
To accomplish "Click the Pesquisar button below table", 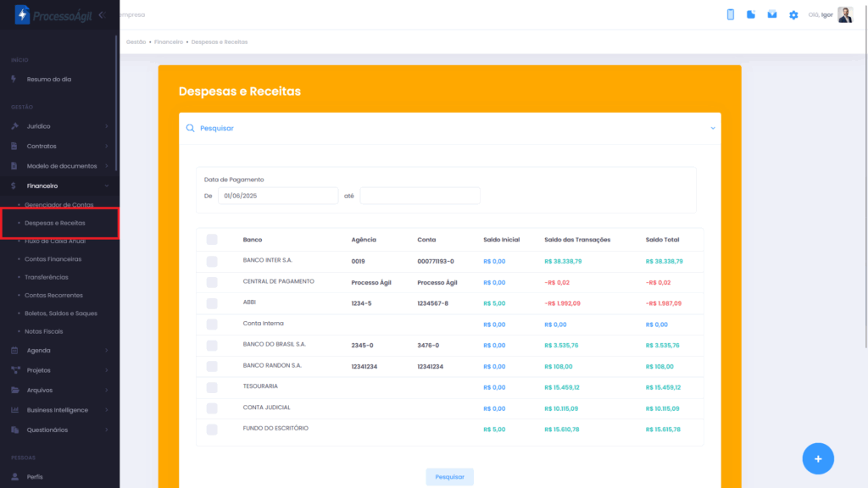I will pyautogui.click(x=449, y=477).
